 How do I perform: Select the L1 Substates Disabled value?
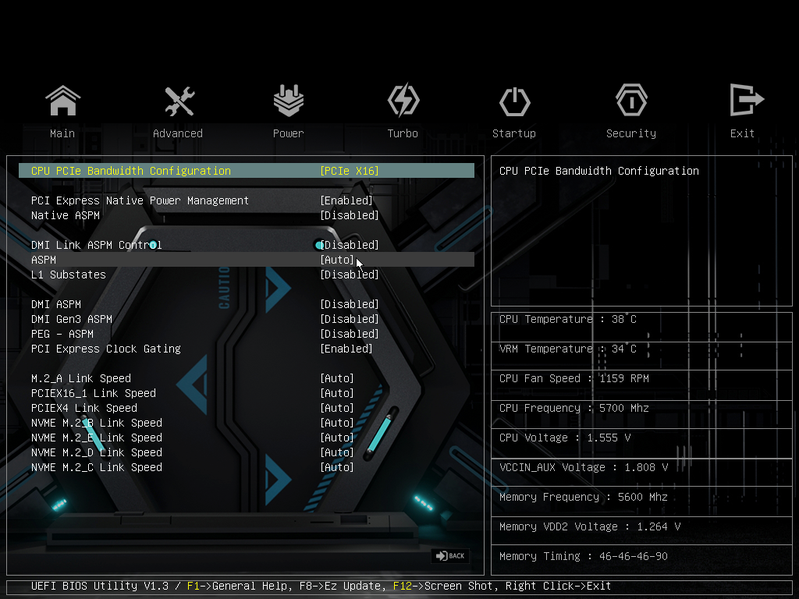[x=349, y=275]
